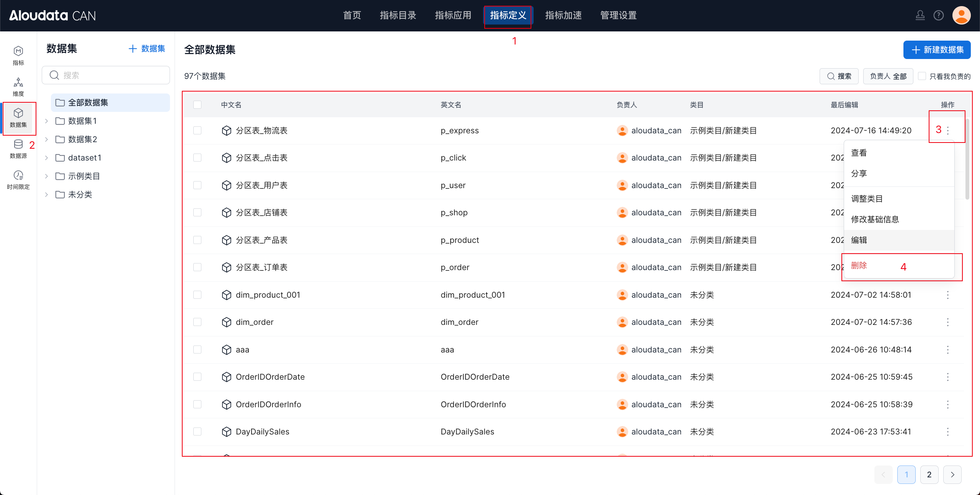Click the 新建数据集 button
This screenshot has height=495, width=980.
[936, 50]
